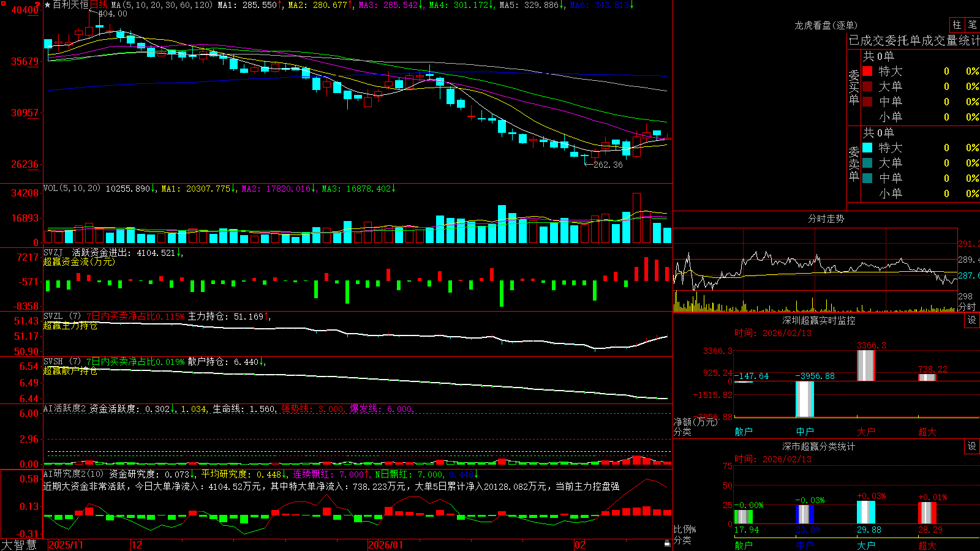Image resolution: width=980 pixels, height=551 pixels.
Task: Click the MA3: 285.542 value
Action: pyautogui.click(x=388, y=5)
